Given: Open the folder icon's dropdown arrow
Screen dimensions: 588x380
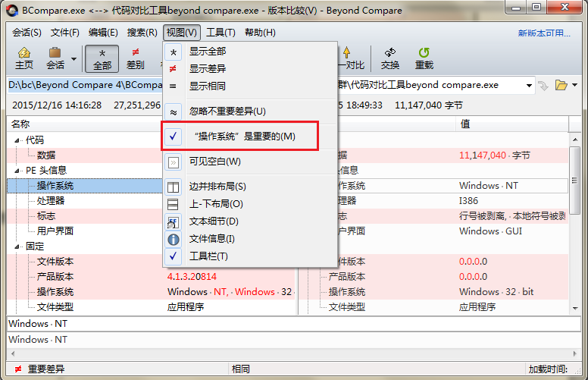Looking at the screenshot, I should (x=575, y=85).
